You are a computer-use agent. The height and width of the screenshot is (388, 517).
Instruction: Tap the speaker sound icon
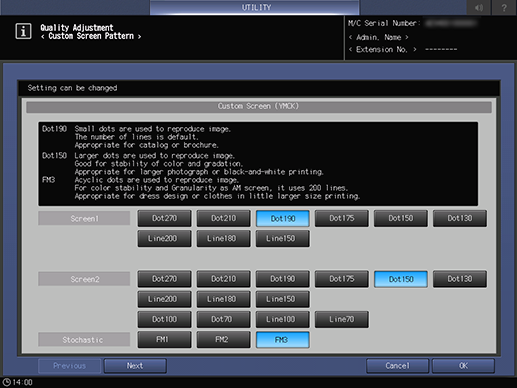pos(479,7)
